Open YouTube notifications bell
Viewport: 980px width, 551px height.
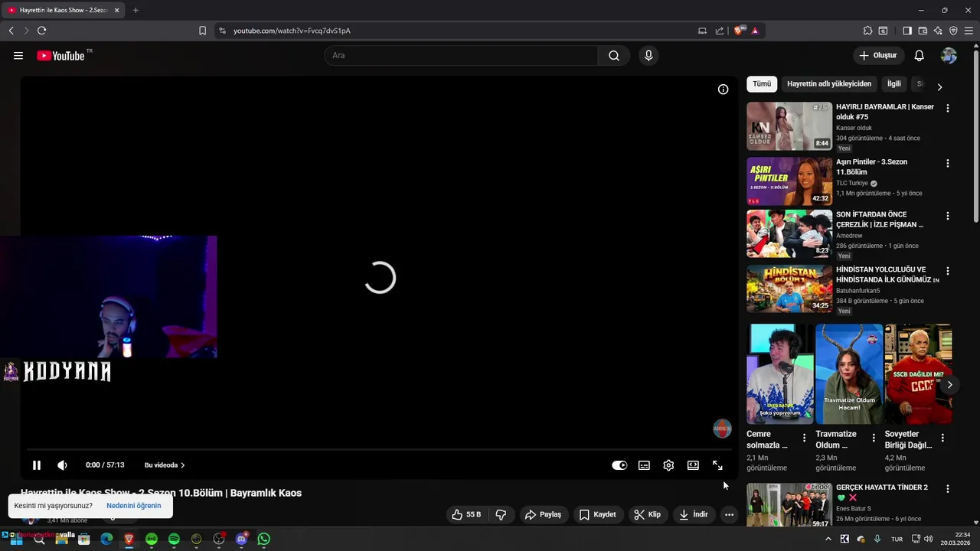click(920, 56)
